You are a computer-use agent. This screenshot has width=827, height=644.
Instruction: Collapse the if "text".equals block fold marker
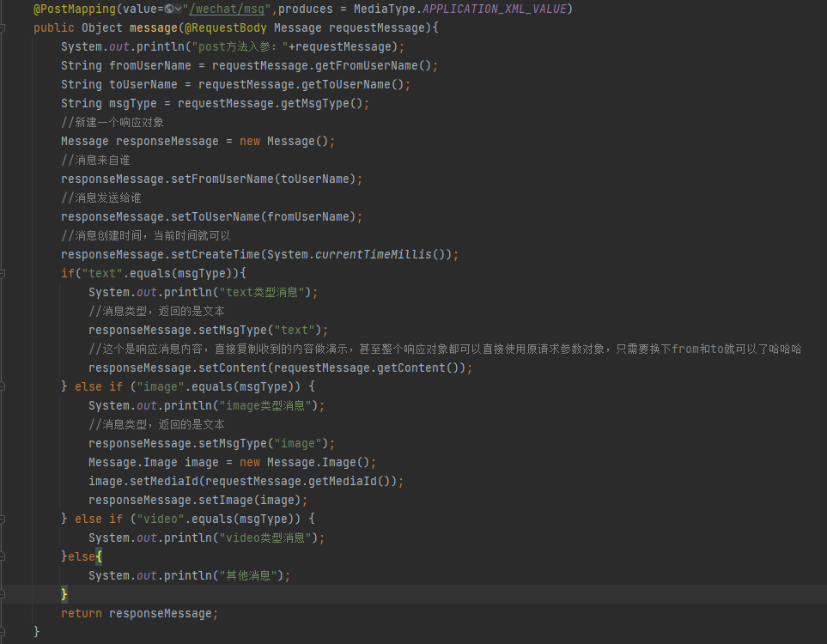click(3, 274)
